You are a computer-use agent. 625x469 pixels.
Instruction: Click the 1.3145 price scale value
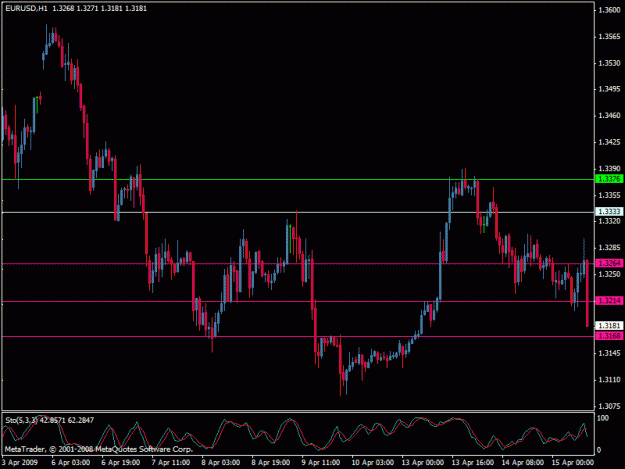tap(609, 353)
